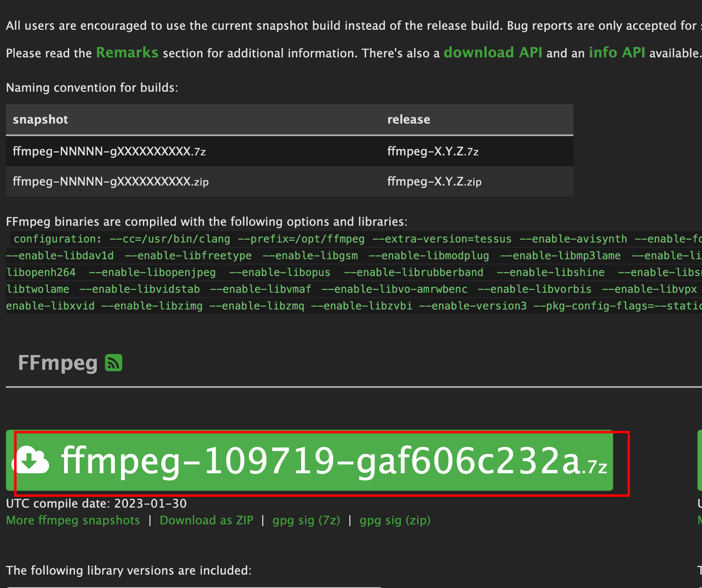Download ffmpeg-109719-gaf606c232a.7z snapshot
This screenshot has height=588, width=702.
310,460
